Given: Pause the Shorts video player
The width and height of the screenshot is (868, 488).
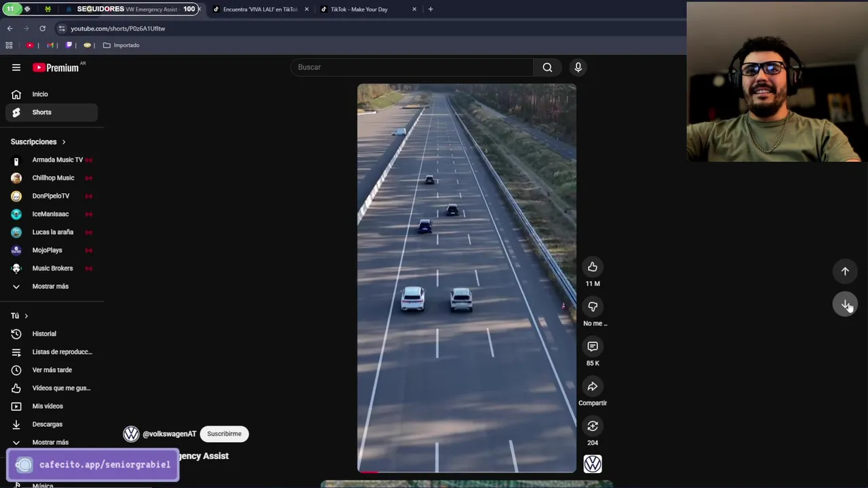Looking at the screenshot, I should (467, 278).
